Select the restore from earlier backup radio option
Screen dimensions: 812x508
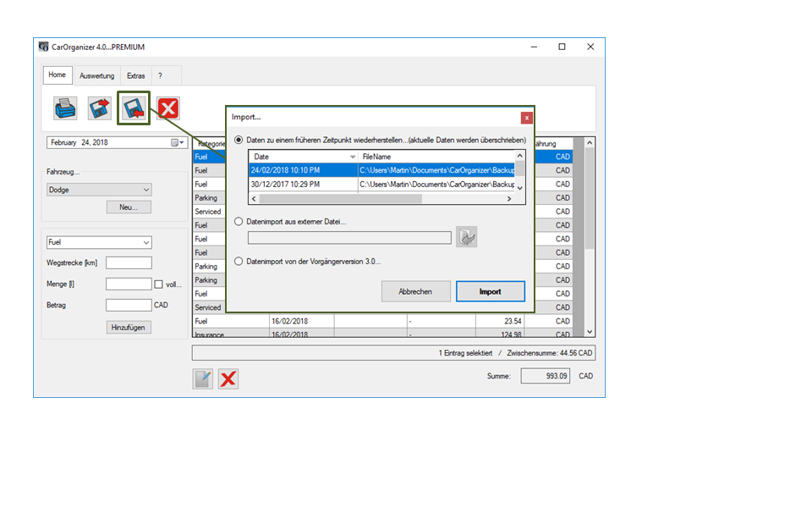[x=239, y=140]
